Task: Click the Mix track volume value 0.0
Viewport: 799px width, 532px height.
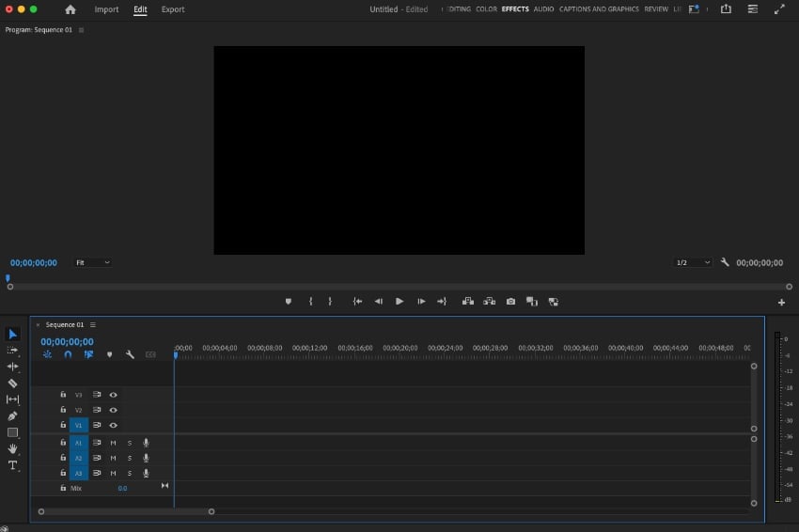Action: [122, 488]
